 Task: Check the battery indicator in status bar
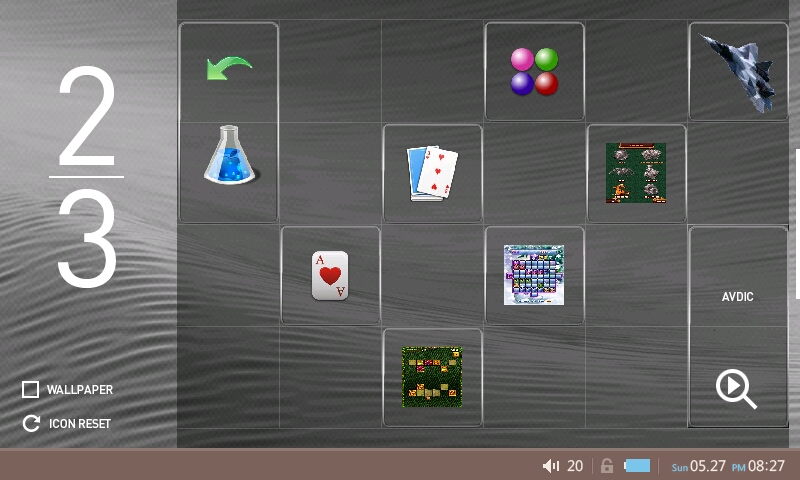coord(637,465)
